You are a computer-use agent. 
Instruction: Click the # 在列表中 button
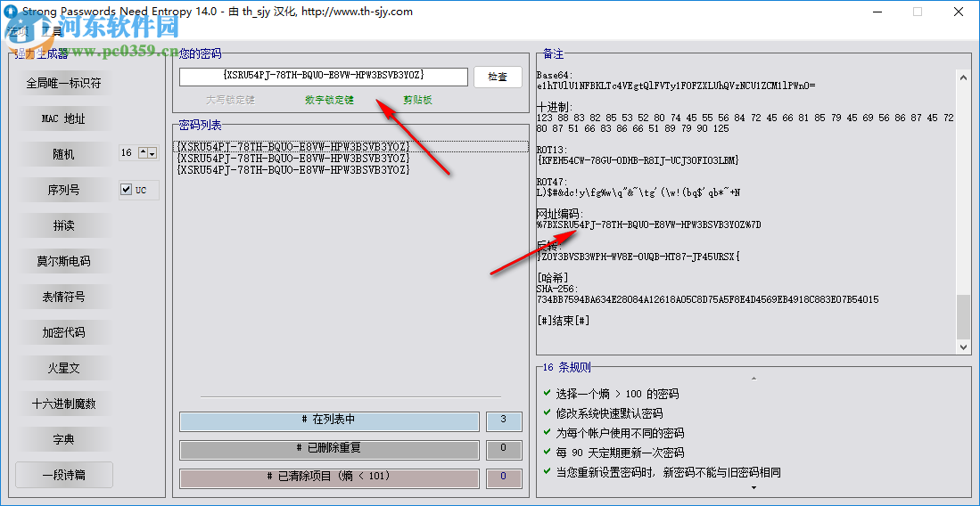(x=329, y=421)
